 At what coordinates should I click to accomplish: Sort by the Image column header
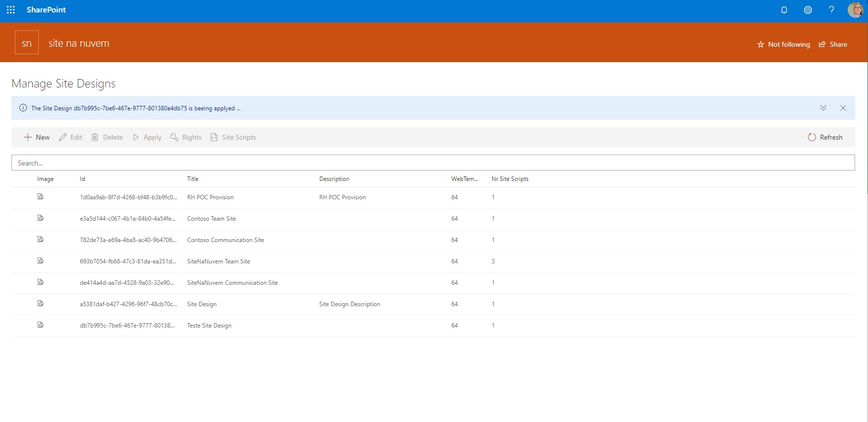45,179
